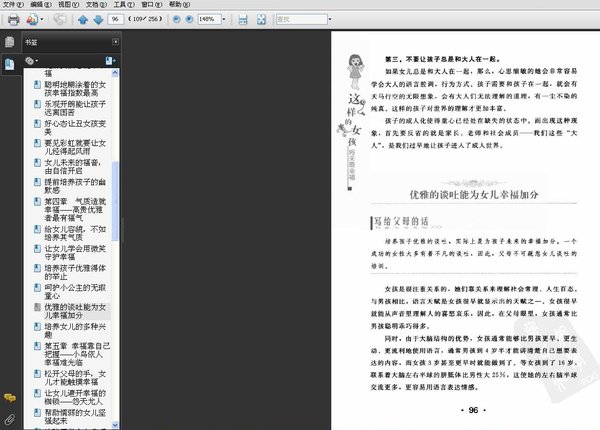Image resolution: width=600 pixels, height=430 pixels.
Task: Open the 编辑 menu
Action: click(41, 5)
